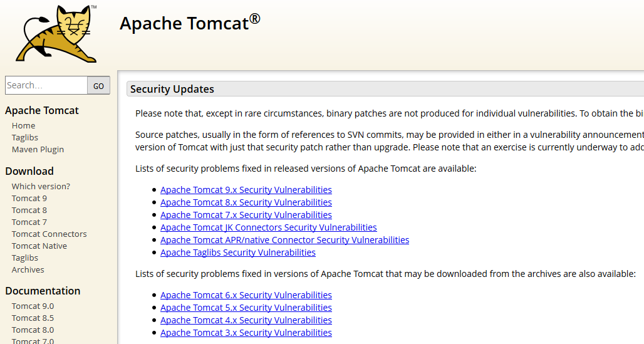Open Tomcat 9.0 documentation link

click(x=33, y=306)
